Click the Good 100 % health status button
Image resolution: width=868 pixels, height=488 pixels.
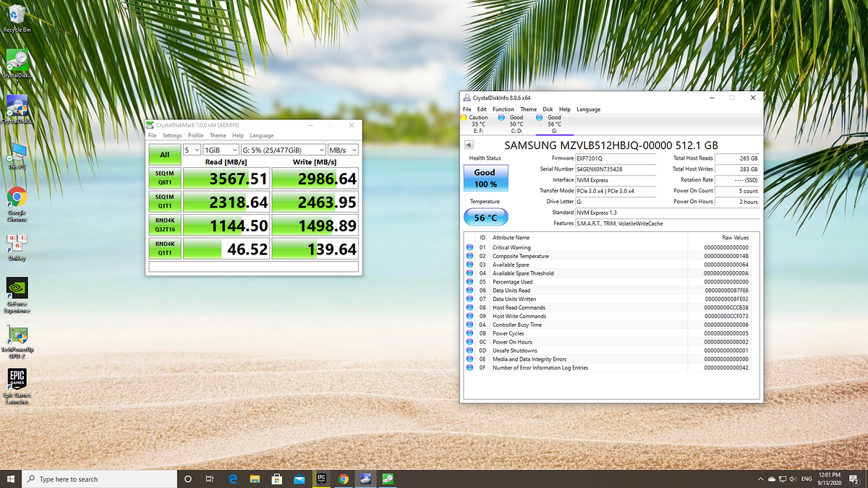pos(485,178)
